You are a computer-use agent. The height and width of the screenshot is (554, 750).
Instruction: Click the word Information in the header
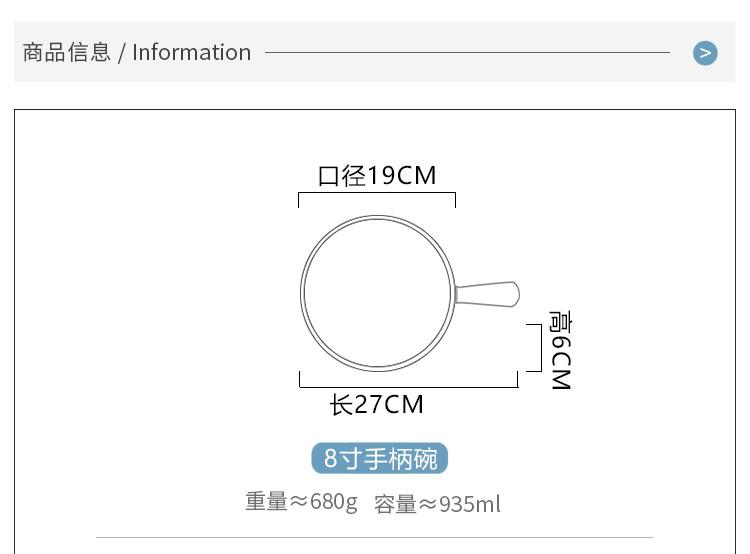(x=191, y=53)
